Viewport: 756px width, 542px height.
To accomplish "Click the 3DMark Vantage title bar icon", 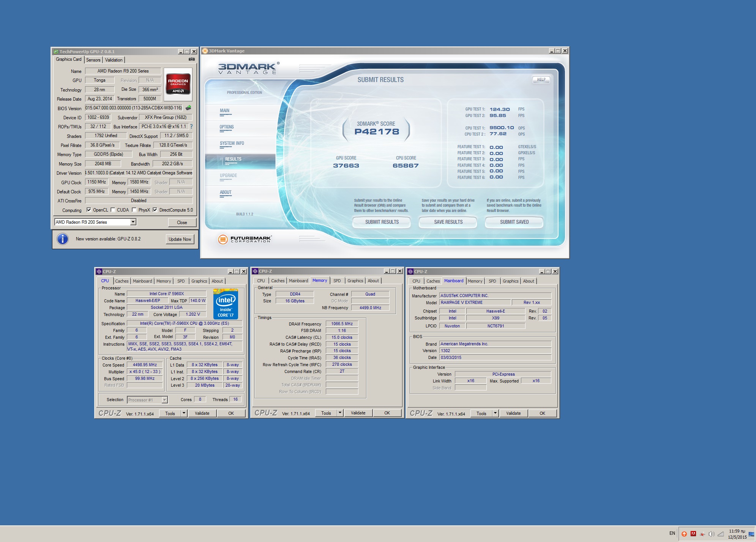I will tap(205, 51).
